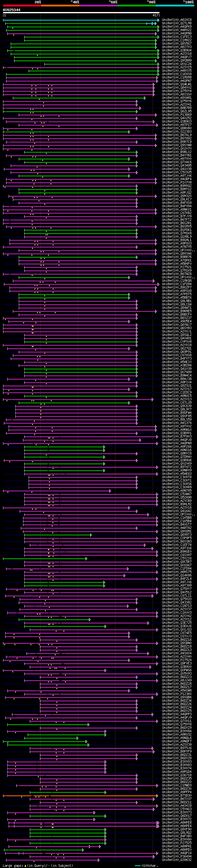Click the red 20% identity legend segment
The image size is (197, 868).
tap(22, 6)
